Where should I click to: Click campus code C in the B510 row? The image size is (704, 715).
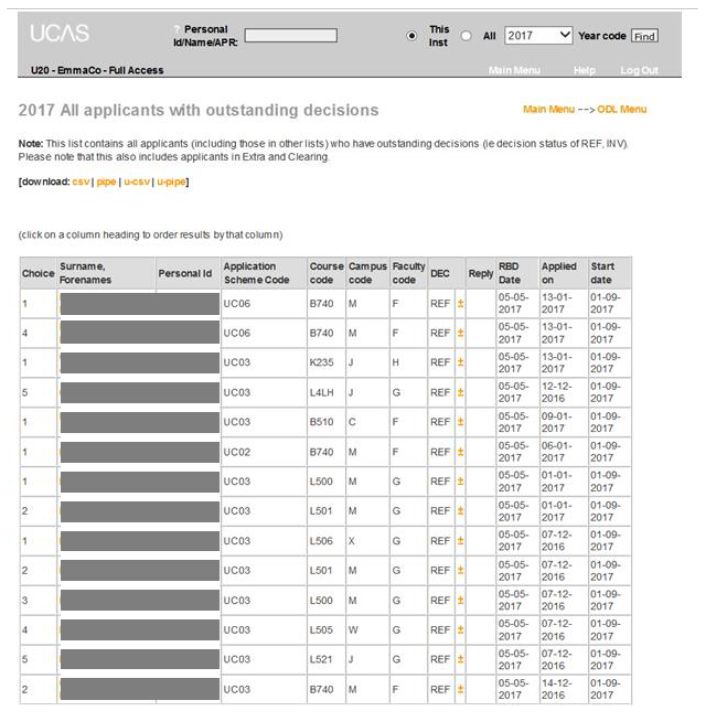352,422
